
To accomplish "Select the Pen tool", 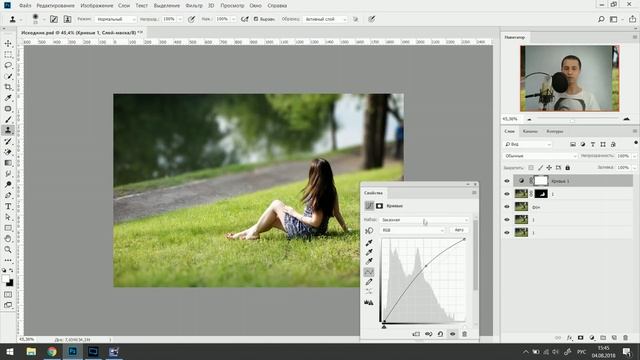I will pos(8,196).
